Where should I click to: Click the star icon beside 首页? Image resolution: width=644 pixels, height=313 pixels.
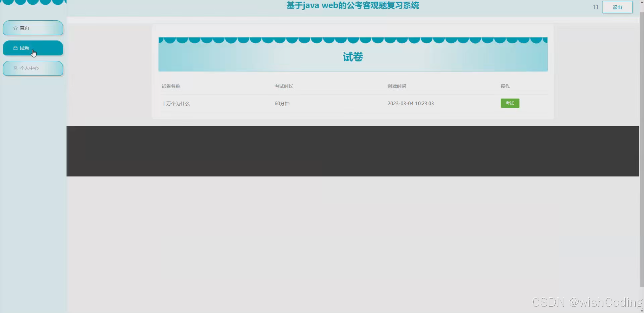tap(15, 28)
